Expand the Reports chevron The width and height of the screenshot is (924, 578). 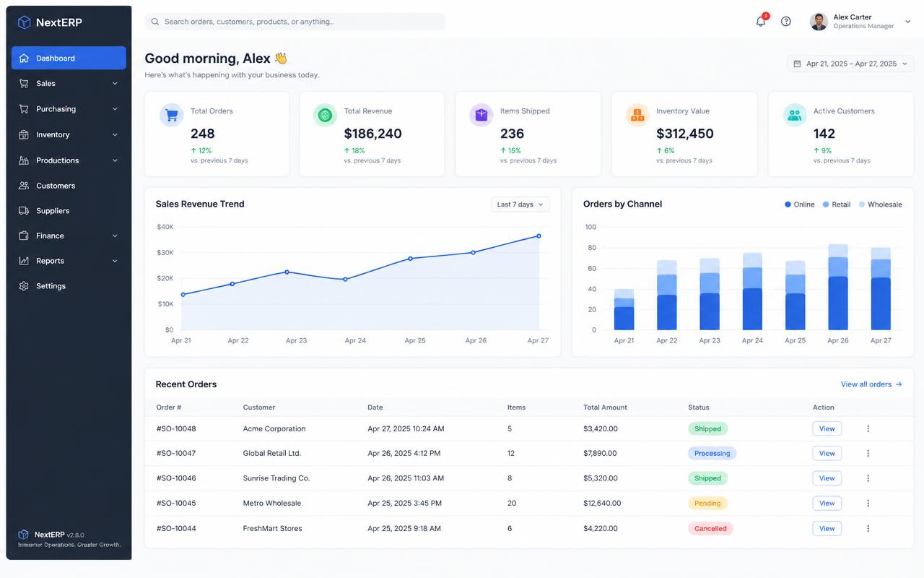point(115,261)
